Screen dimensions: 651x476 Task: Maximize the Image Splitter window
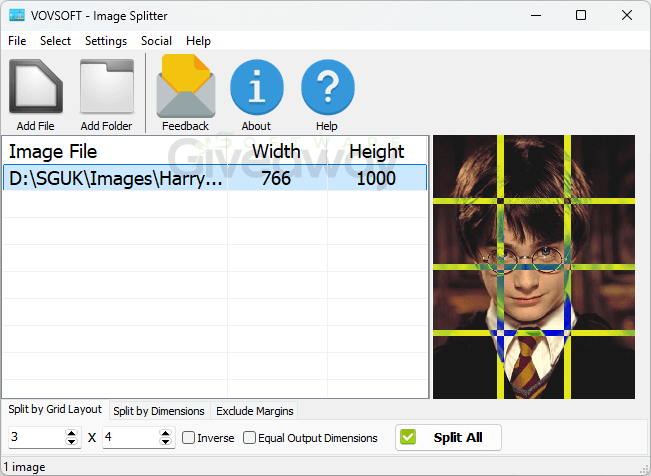pos(581,15)
